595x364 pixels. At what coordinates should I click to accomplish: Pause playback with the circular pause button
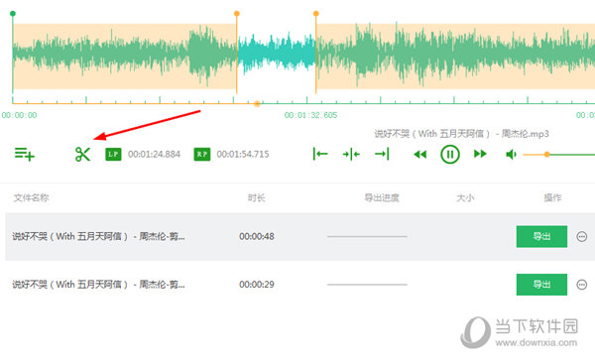(450, 154)
